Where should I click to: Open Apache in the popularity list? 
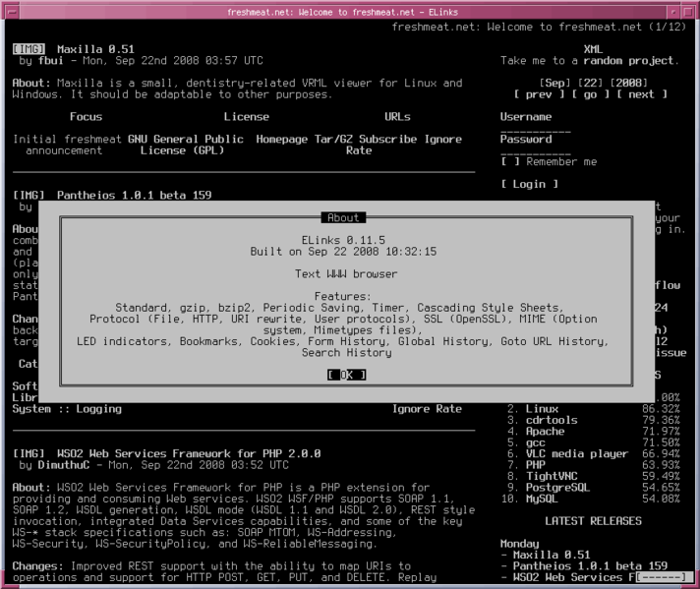[x=545, y=432]
